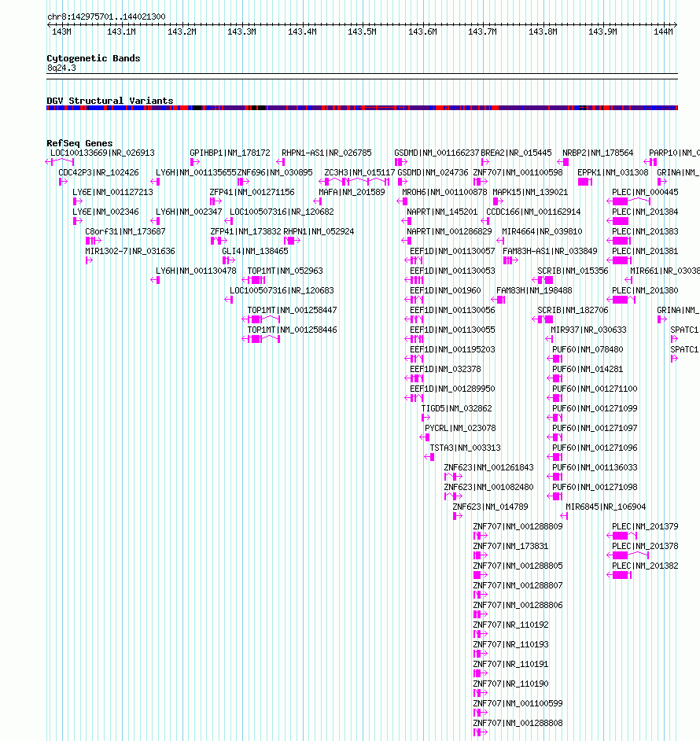The image size is (700, 741).
Task: Click the ZNF707|NM_173831 label
Action: pyautogui.click(x=511, y=546)
